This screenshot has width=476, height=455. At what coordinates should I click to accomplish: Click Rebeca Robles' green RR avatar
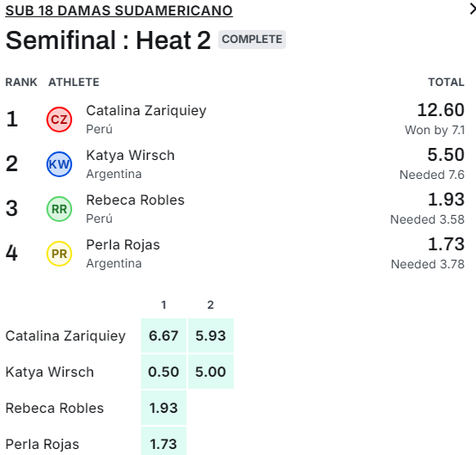pos(59,209)
